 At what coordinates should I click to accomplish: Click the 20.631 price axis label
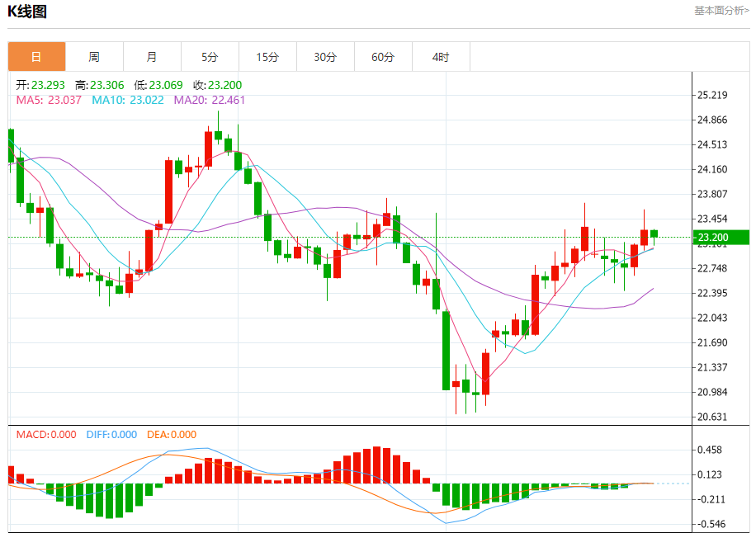coord(712,417)
